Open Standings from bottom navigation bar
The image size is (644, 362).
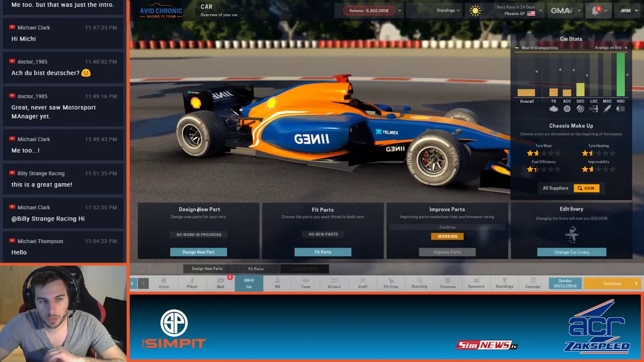[505, 284]
